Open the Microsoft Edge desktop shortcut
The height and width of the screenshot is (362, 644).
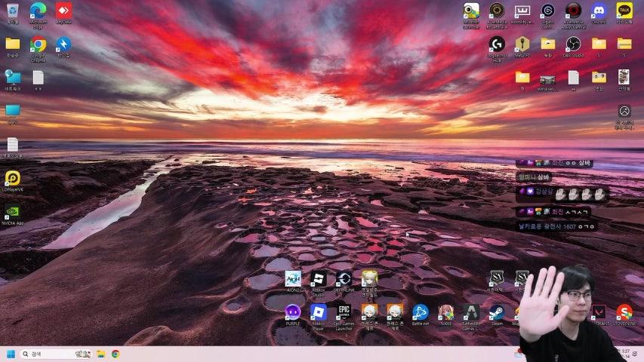click(38, 11)
